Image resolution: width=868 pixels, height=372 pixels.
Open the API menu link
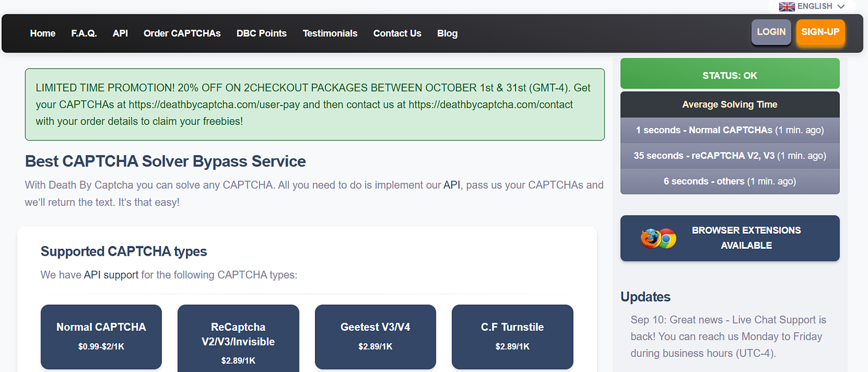click(120, 34)
